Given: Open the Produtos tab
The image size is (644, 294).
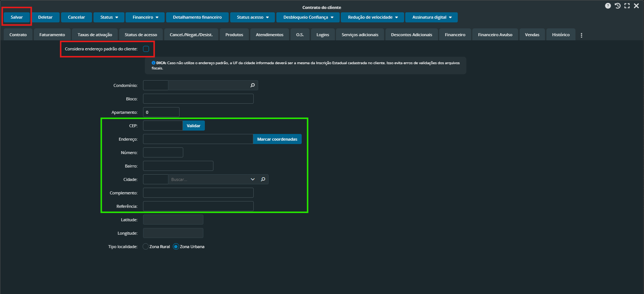Looking at the screenshot, I should [234, 35].
